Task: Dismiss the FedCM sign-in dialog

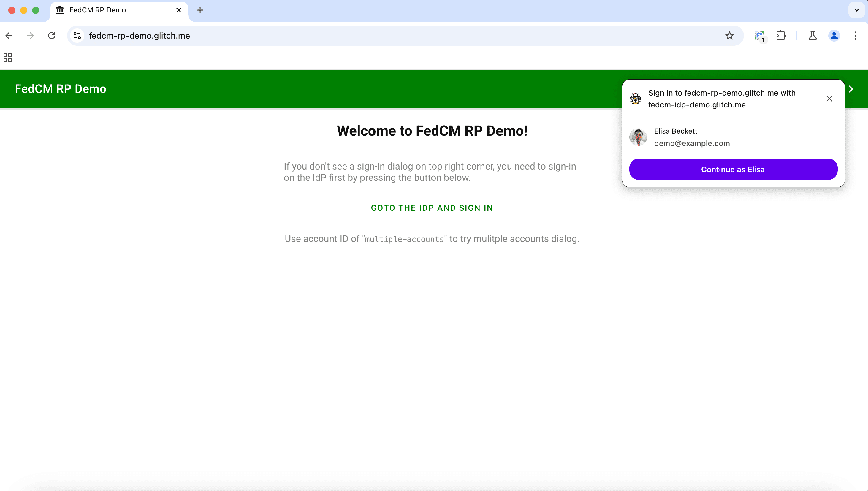Action: (829, 98)
